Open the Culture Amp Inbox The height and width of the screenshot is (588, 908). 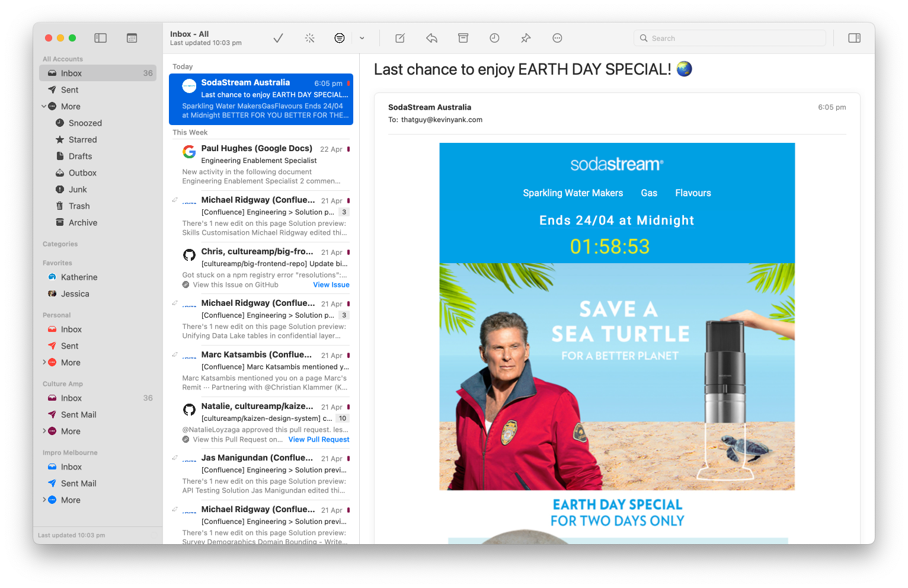[x=98, y=398]
